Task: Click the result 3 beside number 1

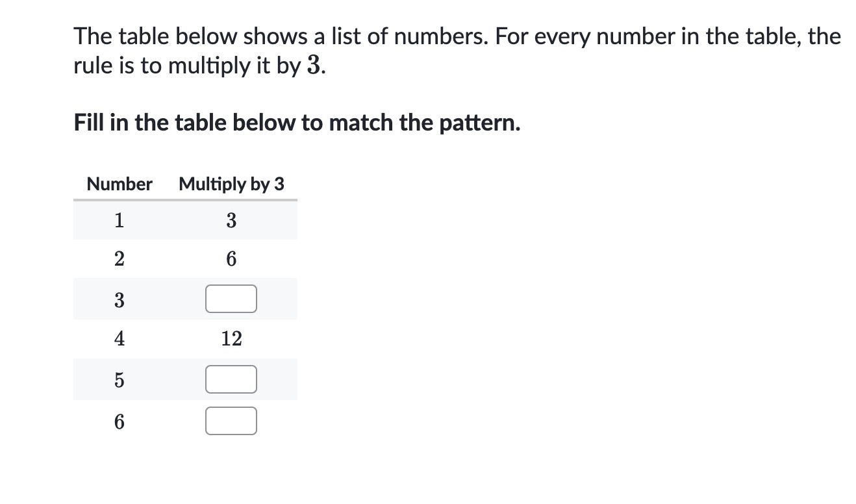Action: click(x=231, y=220)
